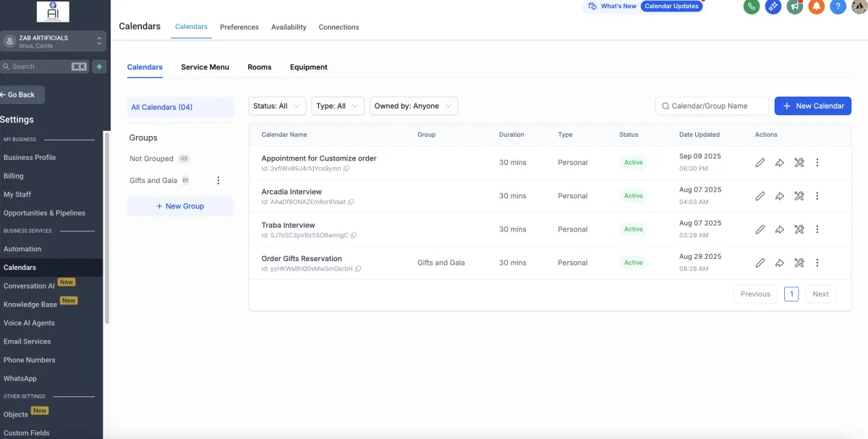Click the green quick-action lightning button beside search

[99, 67]
